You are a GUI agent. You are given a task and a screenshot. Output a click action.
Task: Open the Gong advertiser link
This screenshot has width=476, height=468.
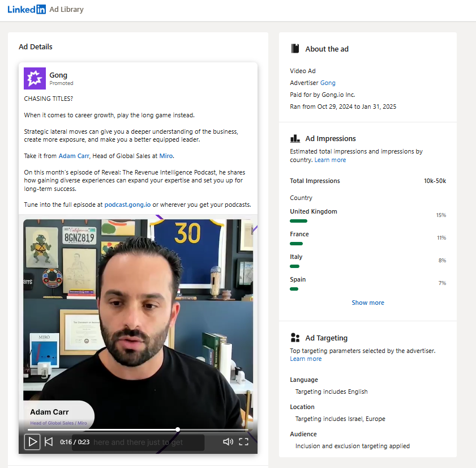(x=328, y=83)
